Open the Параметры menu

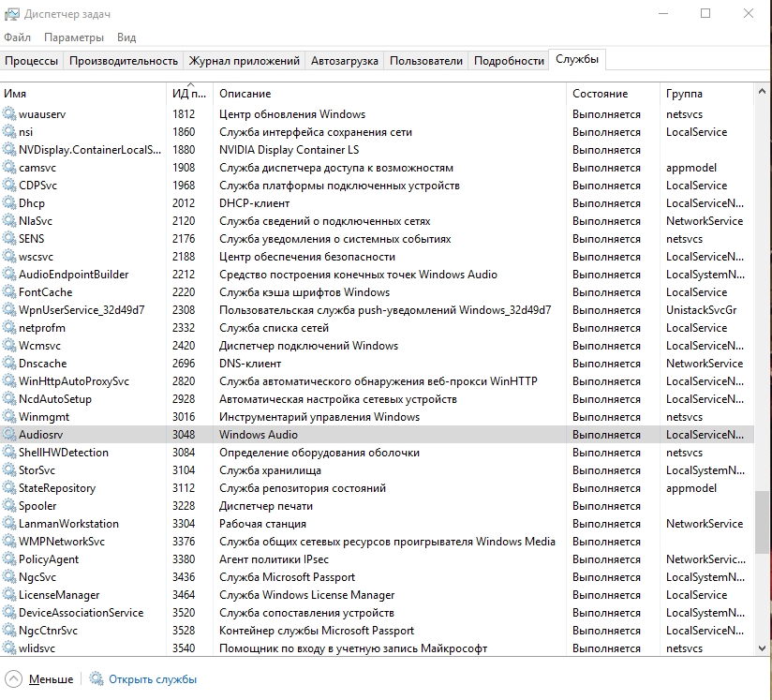74,37
